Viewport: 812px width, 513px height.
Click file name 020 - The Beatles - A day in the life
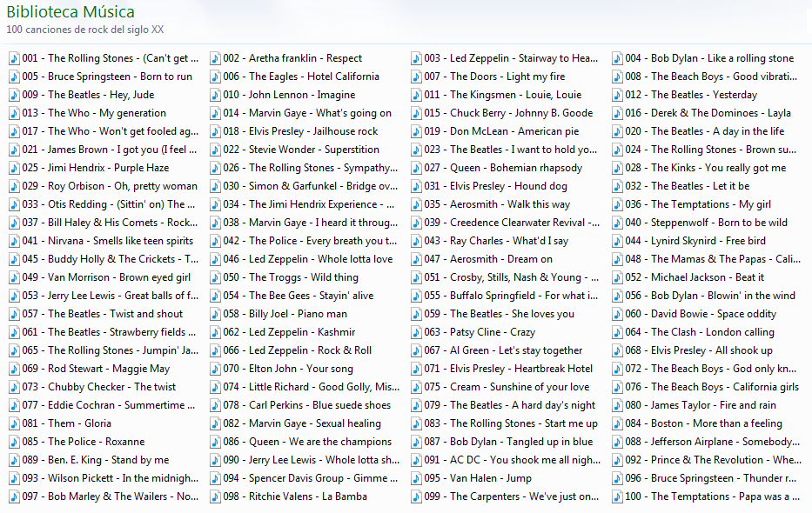coord(705,131)
